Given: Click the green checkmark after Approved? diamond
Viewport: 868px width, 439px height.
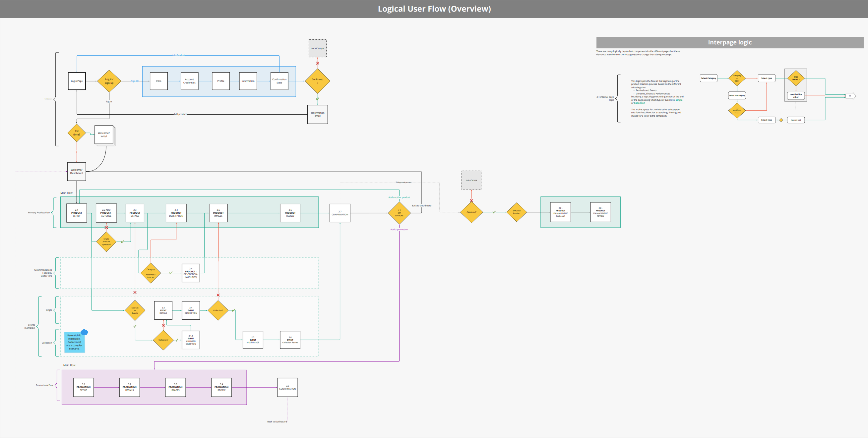Looking at the screenshot, I should tap(494, 212).
